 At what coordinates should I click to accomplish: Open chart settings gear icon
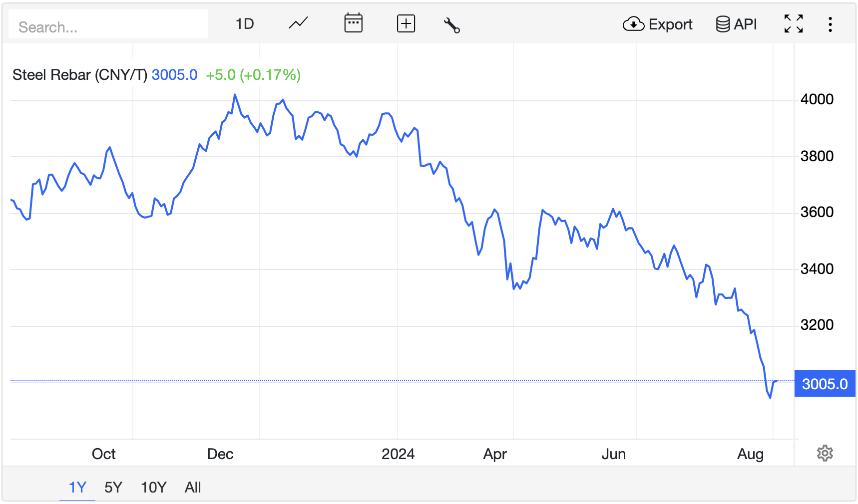825,453
